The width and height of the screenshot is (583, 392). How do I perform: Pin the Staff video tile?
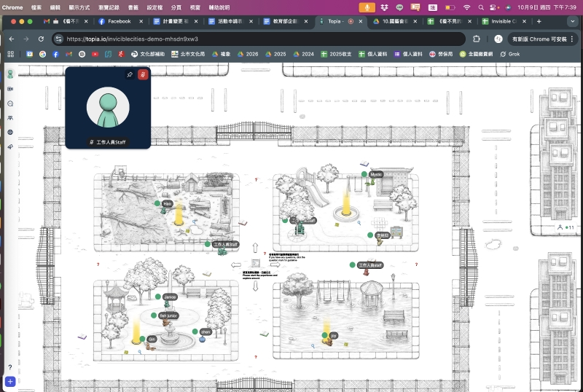[x=130, y=75]
